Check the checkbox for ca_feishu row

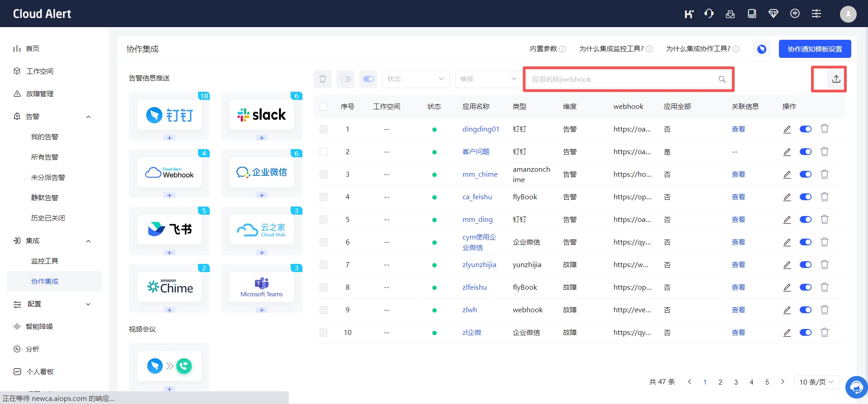click(323, 197)
